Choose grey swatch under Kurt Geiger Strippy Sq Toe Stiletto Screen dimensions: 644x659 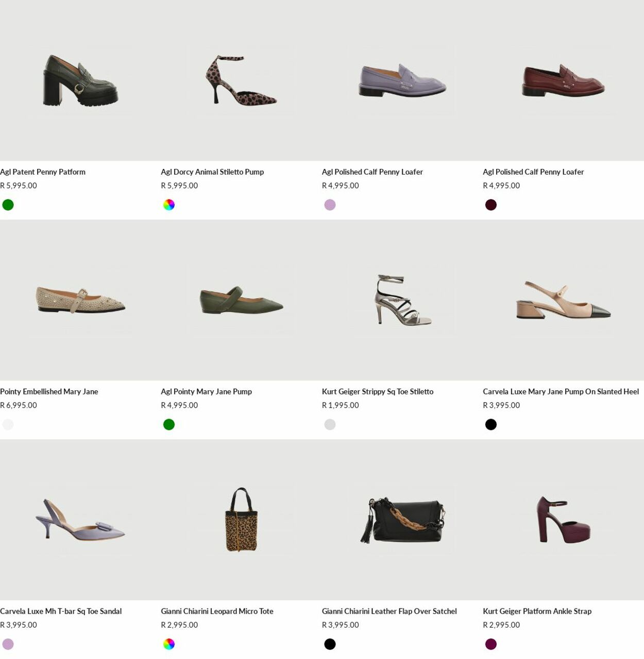coord(330,425)
